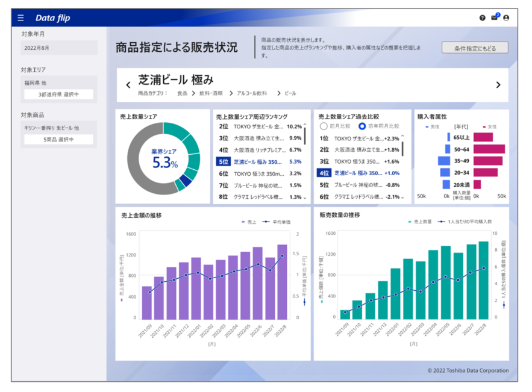Click the purple 2022/8 sales bar

click(282, 282)
